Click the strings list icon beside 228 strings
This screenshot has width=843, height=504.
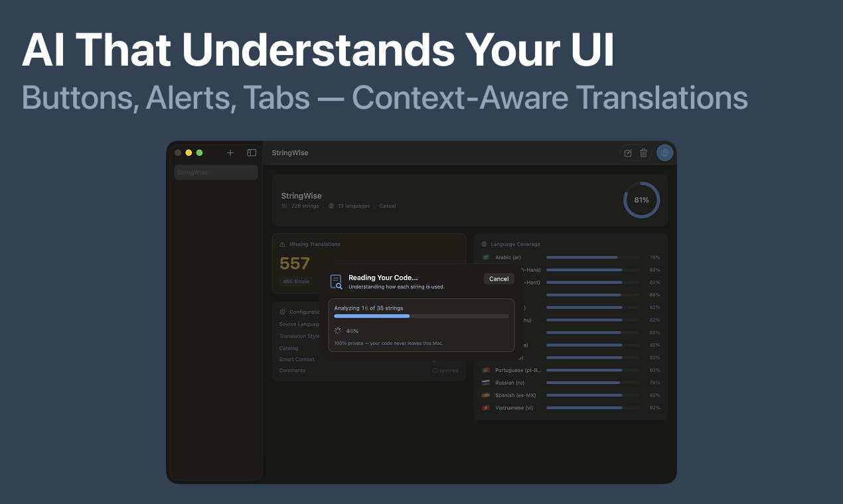(x=285, y=206)
